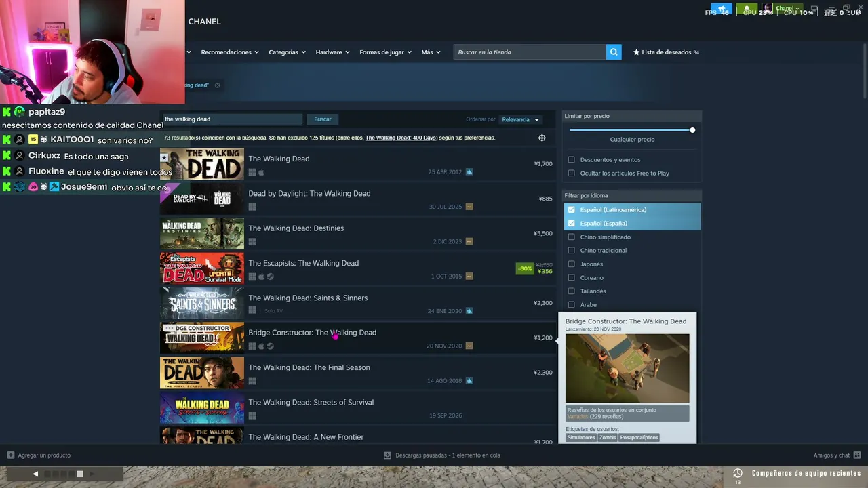Open the Friends and chat icon
Screen dimensions: 868x488
(x=857, y=455)
